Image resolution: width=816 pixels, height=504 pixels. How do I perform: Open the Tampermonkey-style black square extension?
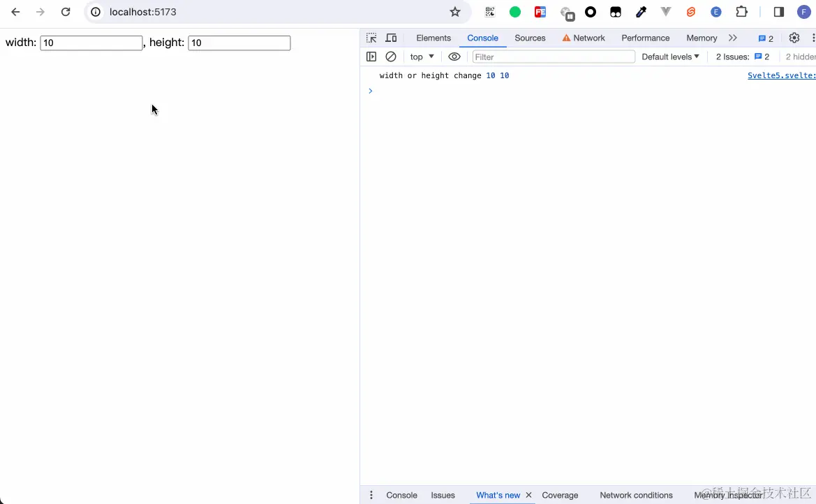click(616, 12)
